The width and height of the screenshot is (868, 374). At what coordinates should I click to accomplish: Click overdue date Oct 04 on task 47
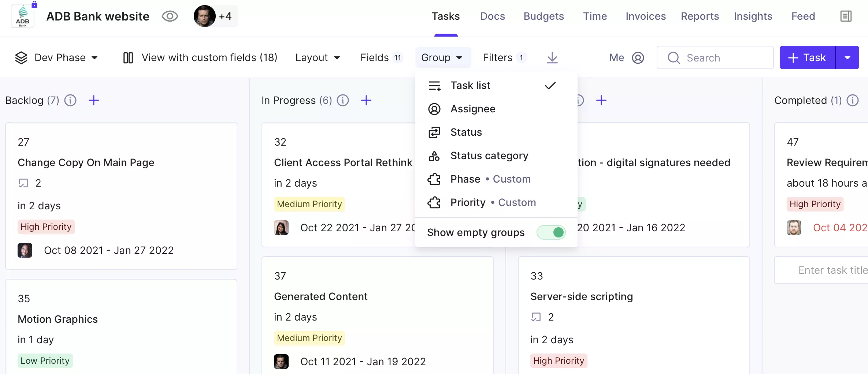point(840,228)
